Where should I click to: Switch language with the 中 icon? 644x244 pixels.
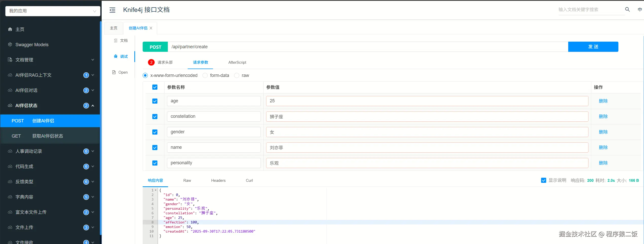[640, 9]
